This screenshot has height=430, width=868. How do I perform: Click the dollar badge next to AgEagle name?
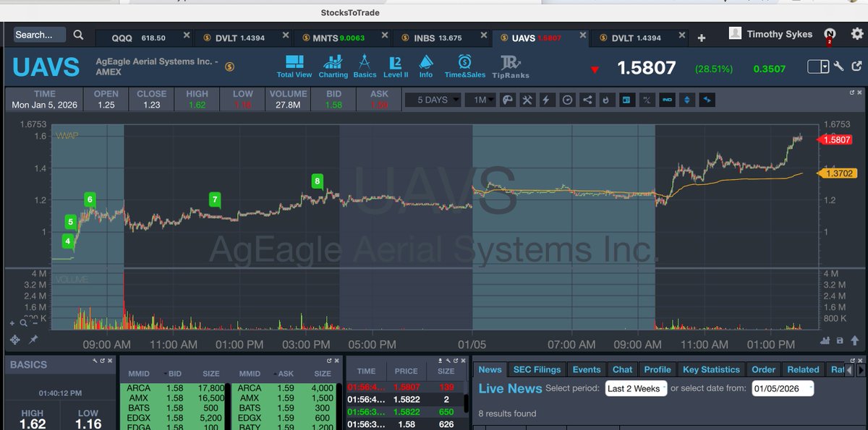pos(229,66)
